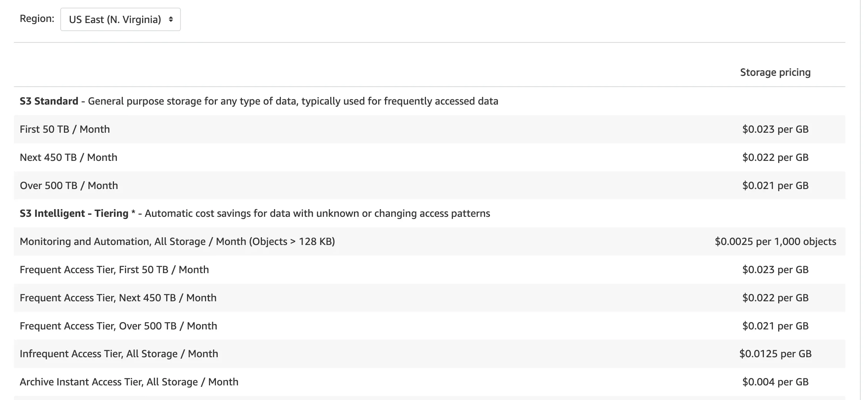Click the S3 Standard $0.022 per GB price
The height and width of the screenshot is (400, 868).
[775, 158]
